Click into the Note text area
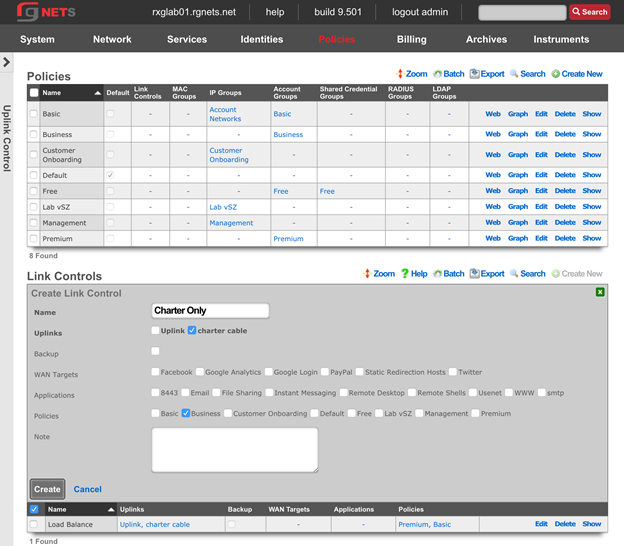This screenshot has height=546, width=624. [x=235, y=450]
